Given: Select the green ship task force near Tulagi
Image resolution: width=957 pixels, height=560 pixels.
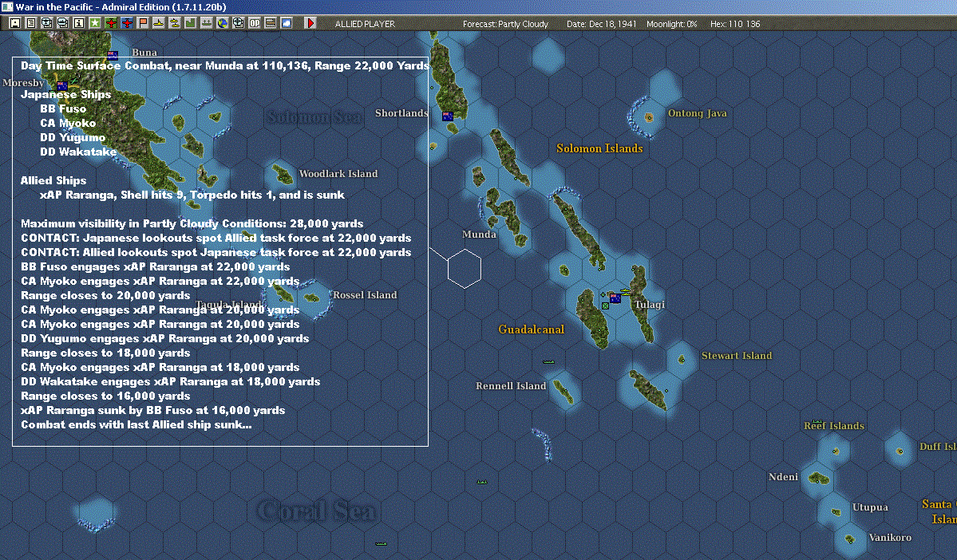Looking at the screenshot, I should pos(626,292).
